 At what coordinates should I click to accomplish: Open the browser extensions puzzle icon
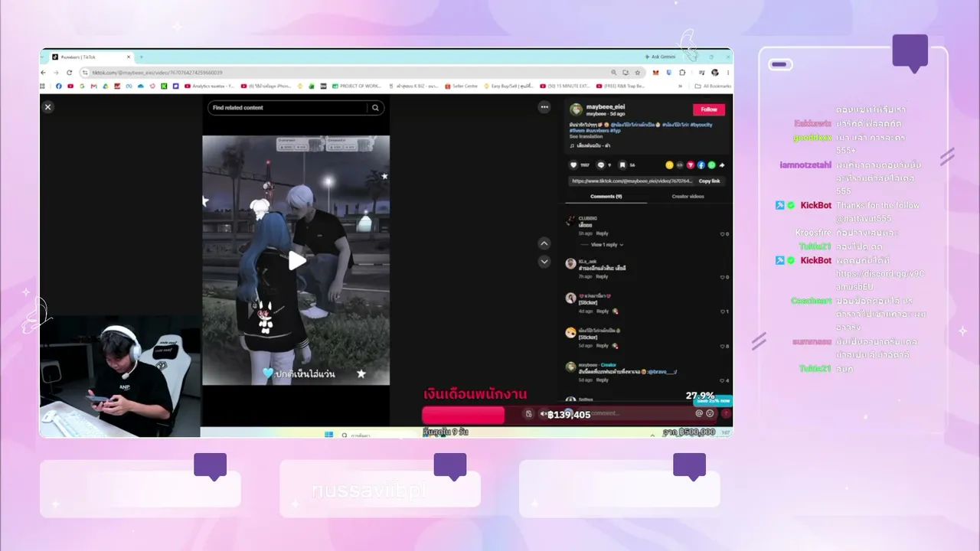(x=681, y=73)
